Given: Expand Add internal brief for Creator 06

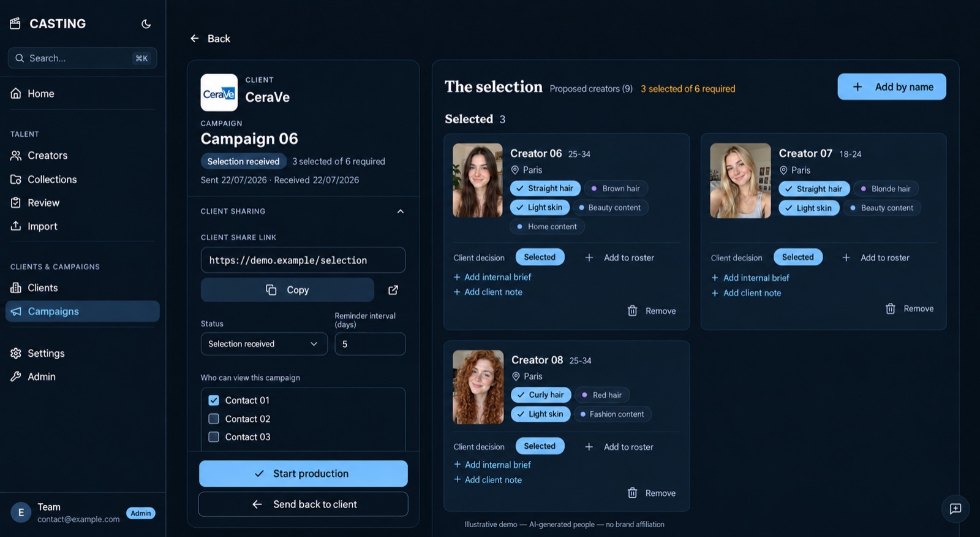Looking at the screenshot, I should [492, 277].
